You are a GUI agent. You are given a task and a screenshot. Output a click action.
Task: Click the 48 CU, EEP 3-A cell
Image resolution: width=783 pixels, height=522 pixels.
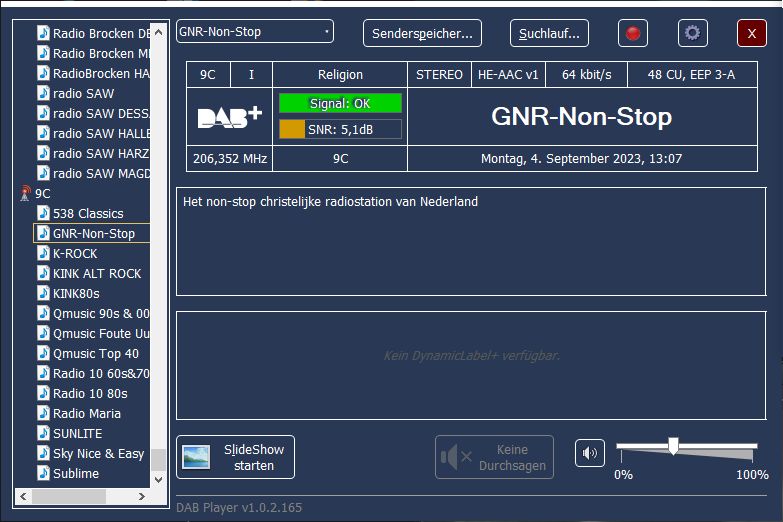692,75
